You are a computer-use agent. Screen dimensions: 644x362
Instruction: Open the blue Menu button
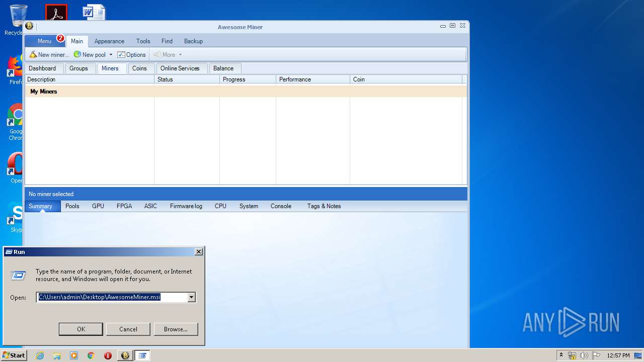click(x=44, y=41)
